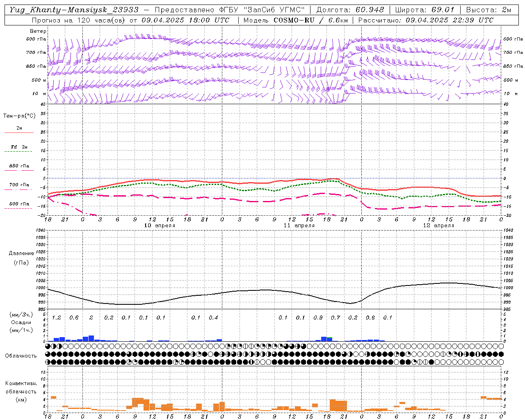Click the Осадки precipitation label
The width and height of the screenshot is (525, 420).
pos(21,322)
